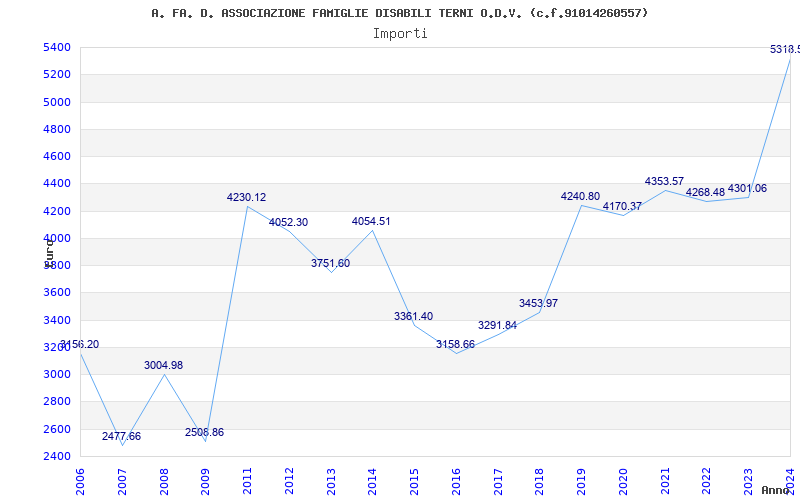Click the x-axis year label 2014
800x500 pixels.
[x=372, y=482]
